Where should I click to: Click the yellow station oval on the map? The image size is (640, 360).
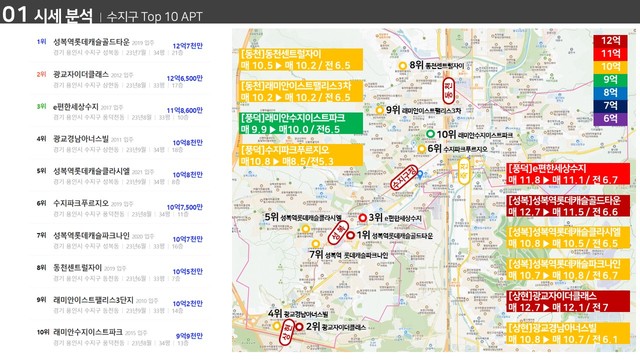coord(464,171)
